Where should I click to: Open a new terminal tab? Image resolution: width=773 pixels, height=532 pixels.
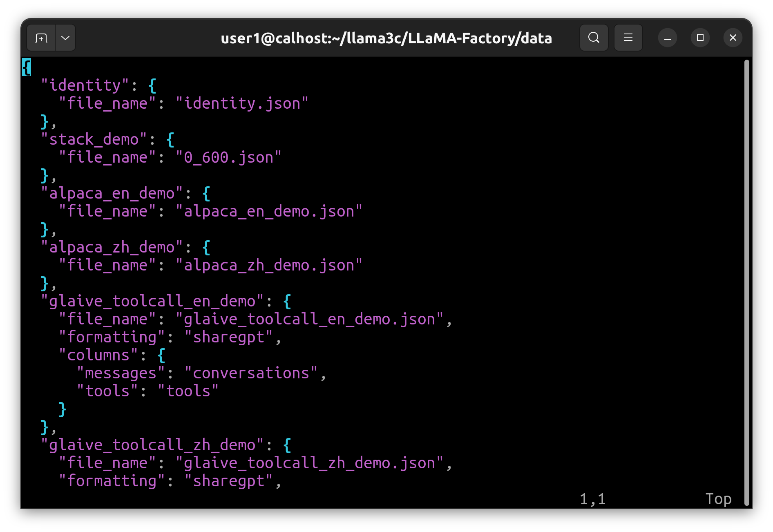(41, 38)
